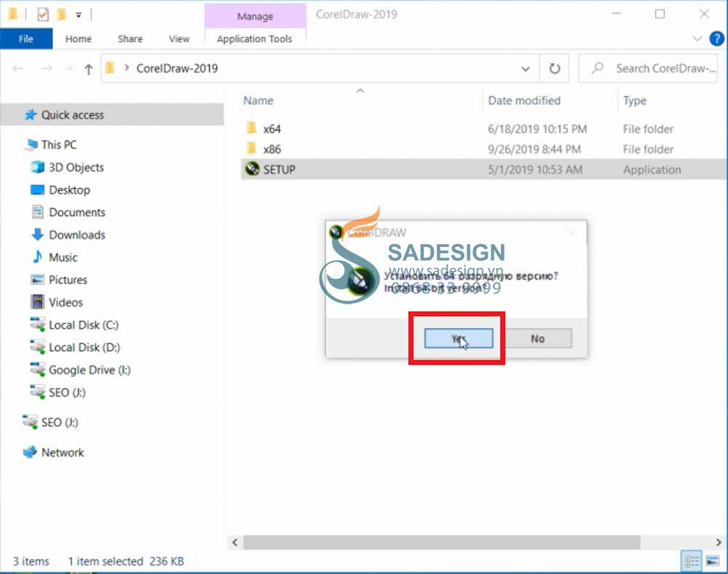The height and width of the screenshot is (574, 728).
Task: Open the Customize Quick Access Toolbar dropdown
Action: (79, 15)
